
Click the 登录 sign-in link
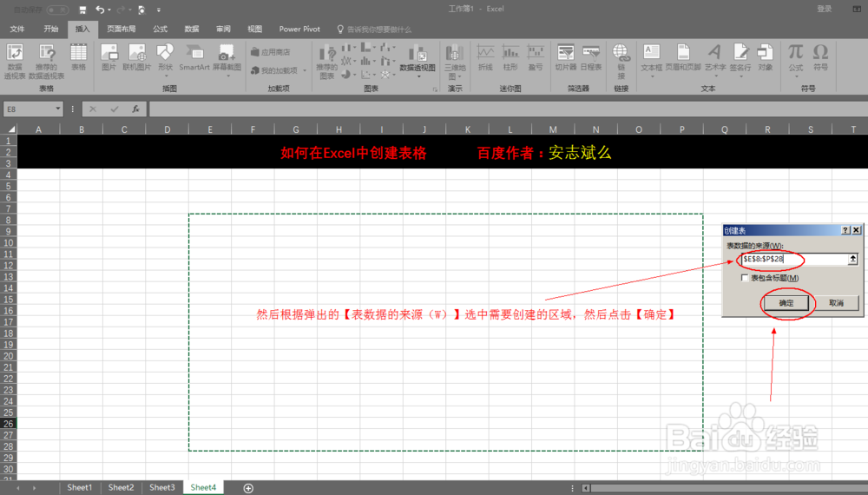click(x=825, y=9)
